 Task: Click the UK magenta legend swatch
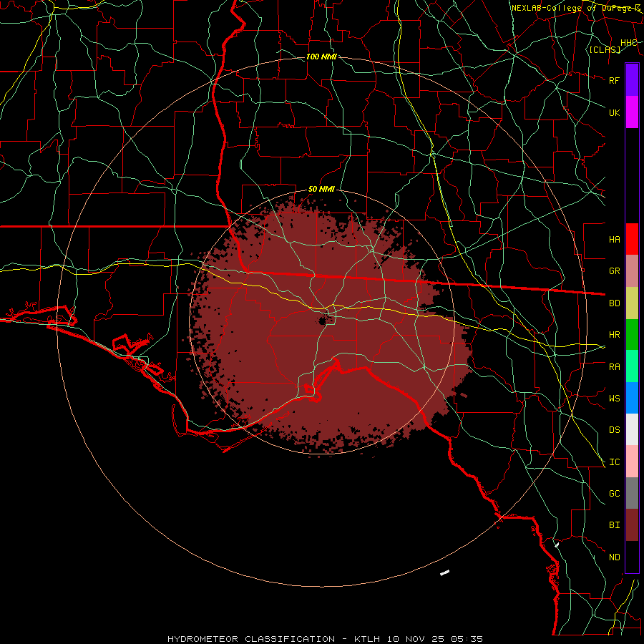[x=632, y=112]
